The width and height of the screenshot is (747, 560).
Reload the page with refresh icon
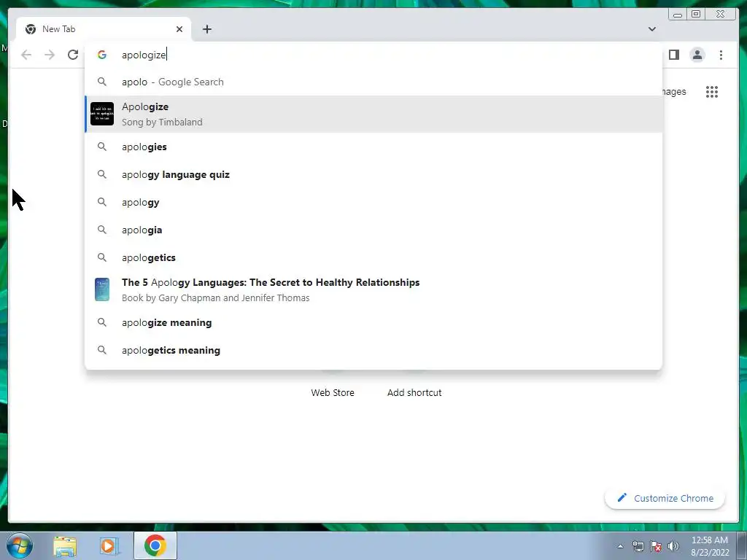pyautogui.click(x=73, y=55)
